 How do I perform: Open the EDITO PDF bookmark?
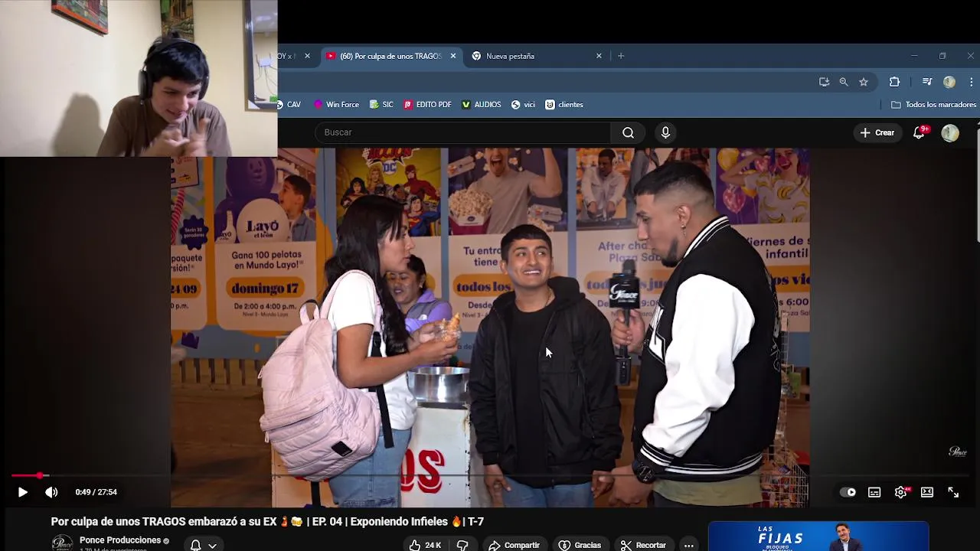point(427,105)
